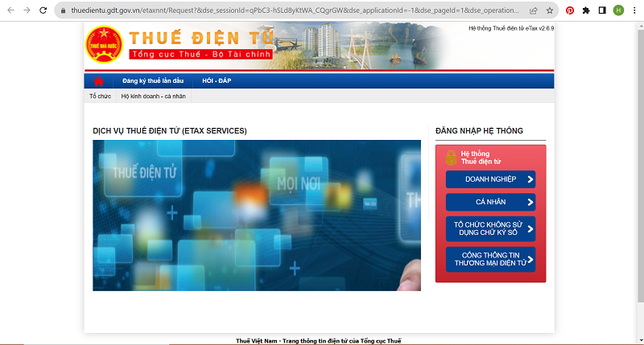Click the padlock site info icon

[63, 10]
